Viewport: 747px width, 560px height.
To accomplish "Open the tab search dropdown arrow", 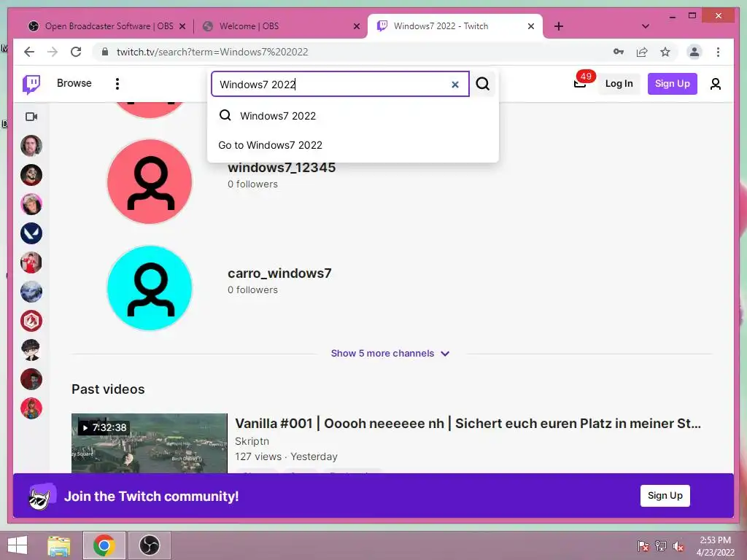I will [645, 26].
